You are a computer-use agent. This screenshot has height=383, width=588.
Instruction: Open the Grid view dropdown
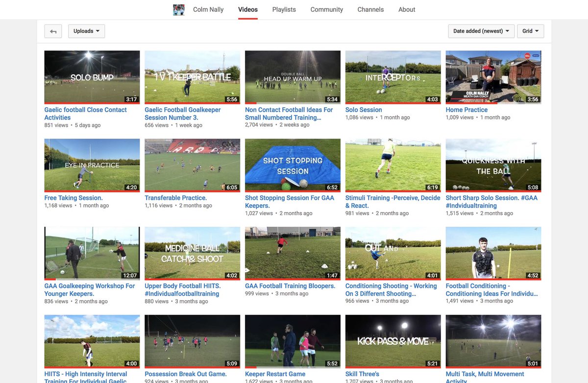click(x=530, y=31)
